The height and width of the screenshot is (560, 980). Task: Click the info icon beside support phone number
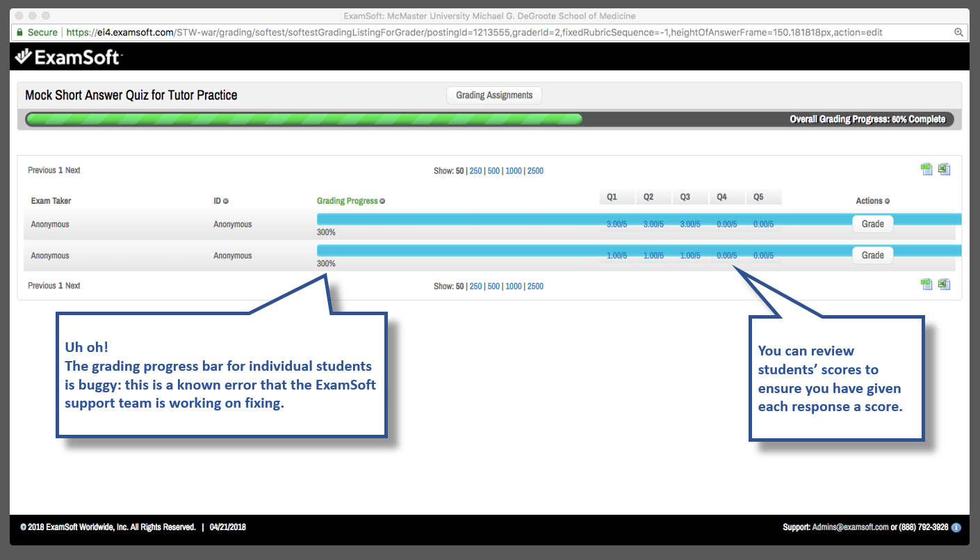point(956,527)
